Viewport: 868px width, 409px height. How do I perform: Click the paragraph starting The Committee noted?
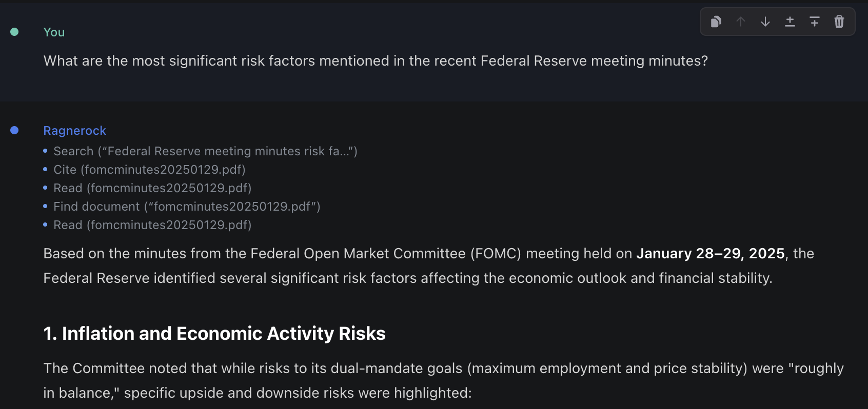(x=444, y=380)
